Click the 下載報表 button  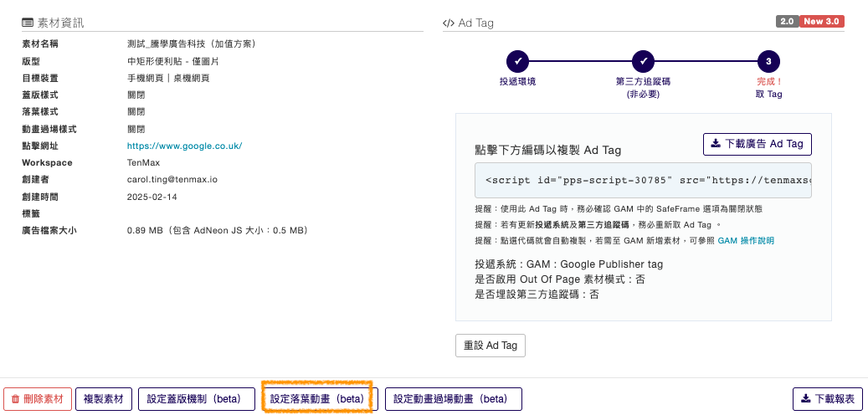click(x=828, y=399)
